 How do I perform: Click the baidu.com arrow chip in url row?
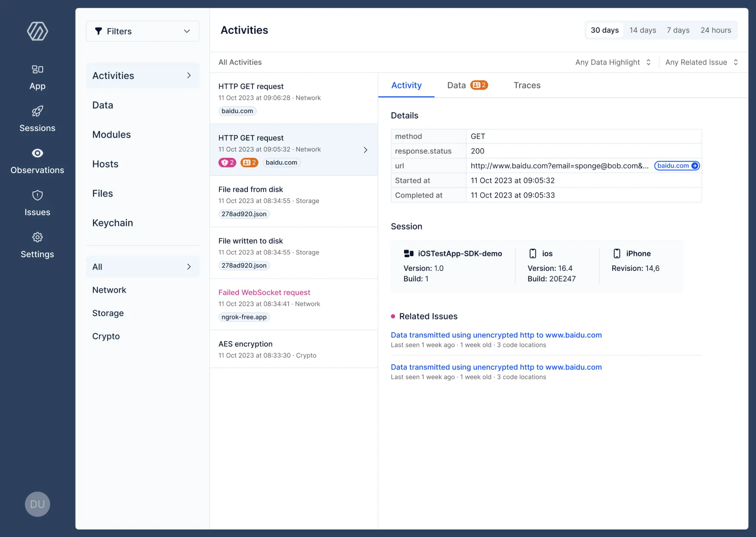(677, 165)
